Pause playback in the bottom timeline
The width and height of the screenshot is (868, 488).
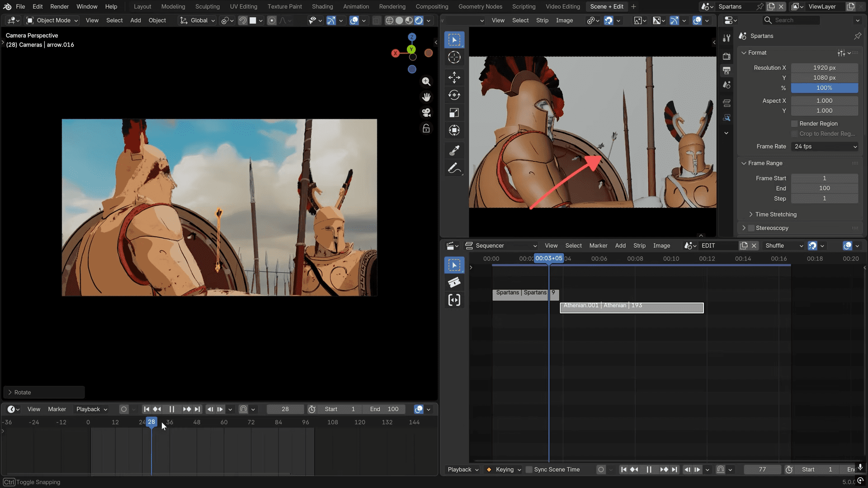point(172,409)
